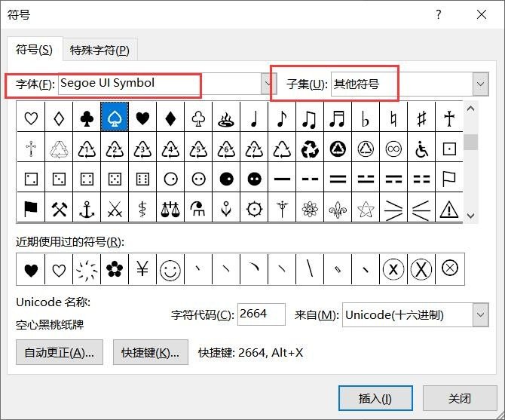Pick the black heart from recently used symbols
The width and height of the screenshot is (505, 420).
click(x=31, y=269)
